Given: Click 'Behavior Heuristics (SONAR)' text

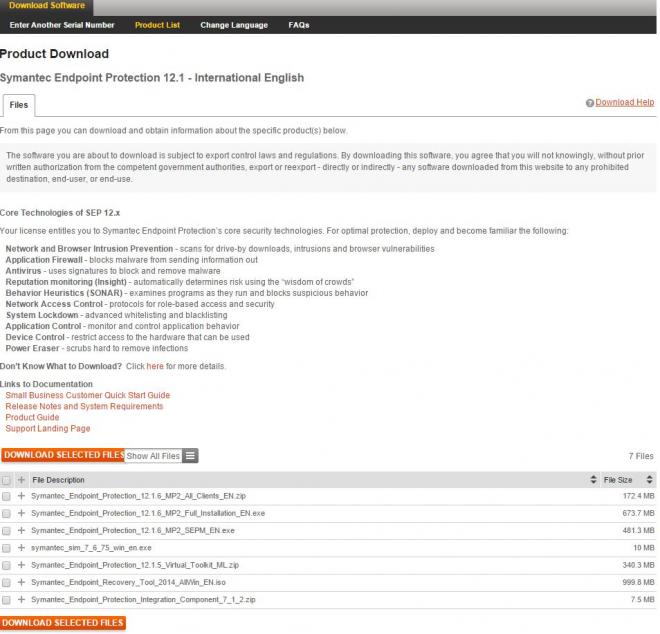Looking at the screenshot, I should (x=64, y=293).
